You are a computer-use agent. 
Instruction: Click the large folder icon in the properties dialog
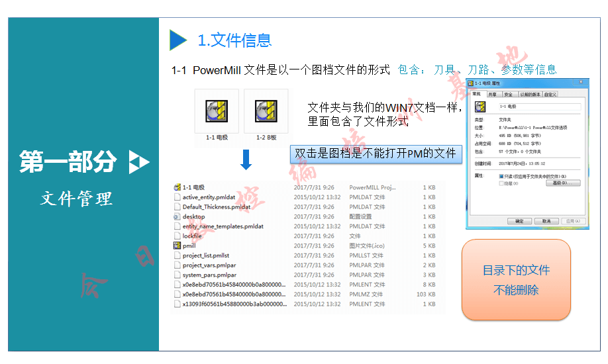(x=480, y=107)
